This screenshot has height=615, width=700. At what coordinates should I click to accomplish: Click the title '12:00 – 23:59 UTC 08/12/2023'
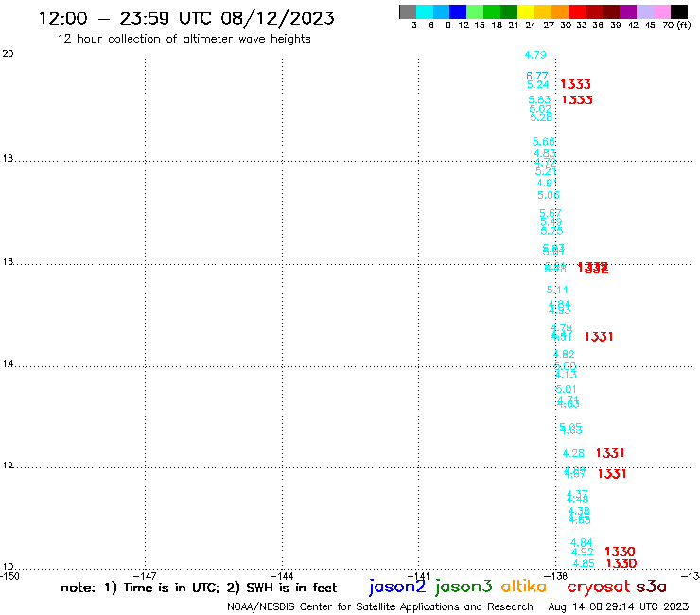[x=186, y=18]
